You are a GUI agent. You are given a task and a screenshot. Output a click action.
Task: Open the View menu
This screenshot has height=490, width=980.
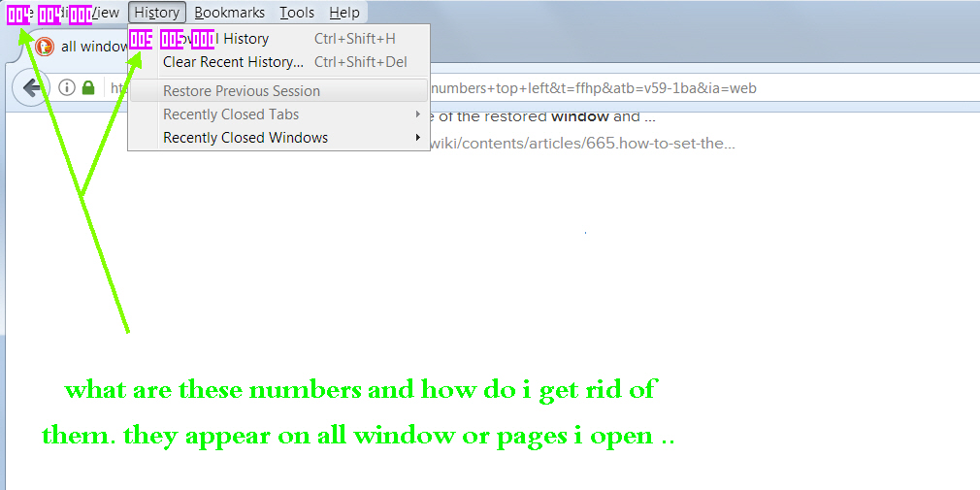click(x=105, y=13)
